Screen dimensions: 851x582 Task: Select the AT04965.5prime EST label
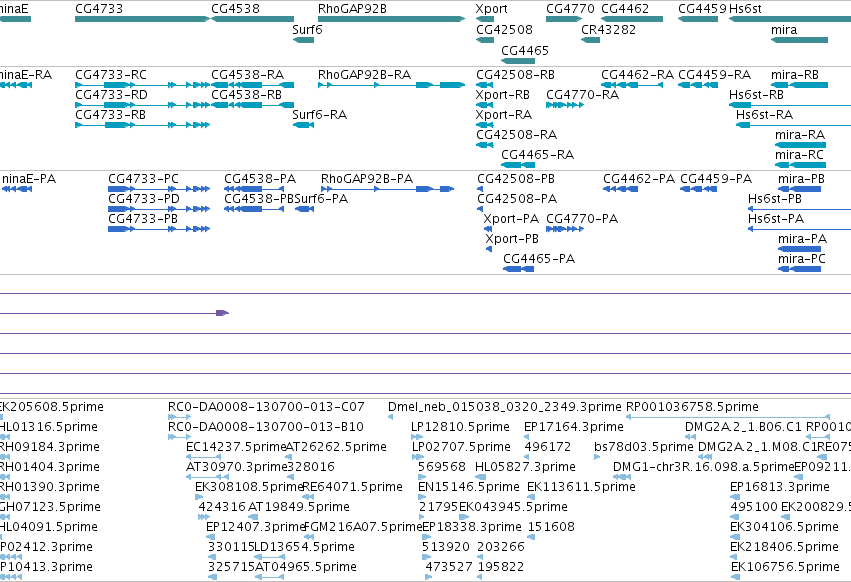(306, 567)
